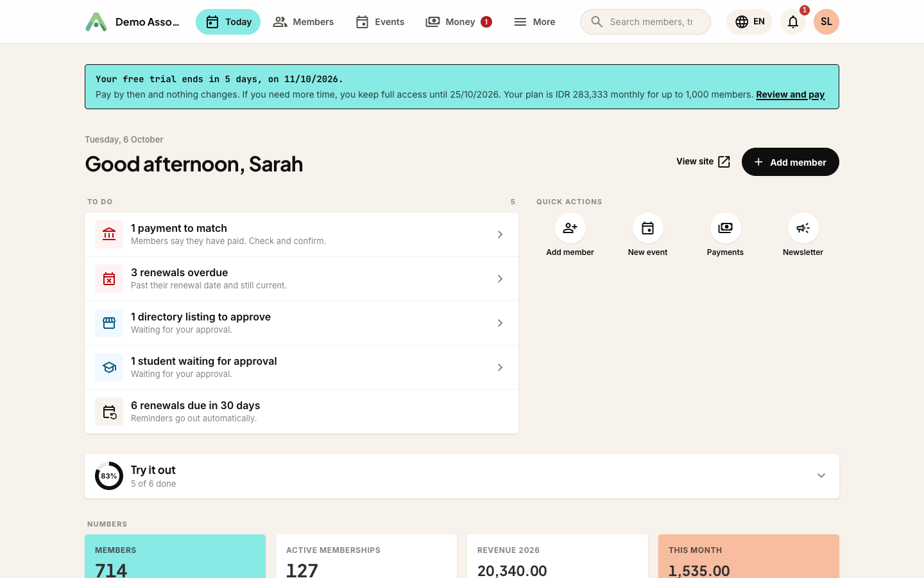Click the Add member quick action icon
The width and height of the screenshot is (924, 578).
point(570,228)
